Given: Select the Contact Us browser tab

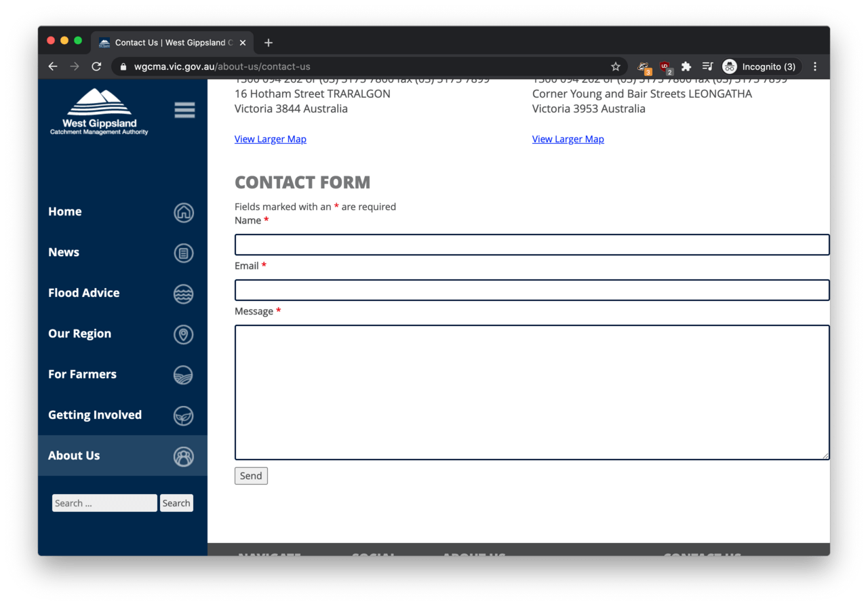Looking at the screenshot, I should (172, 43).
